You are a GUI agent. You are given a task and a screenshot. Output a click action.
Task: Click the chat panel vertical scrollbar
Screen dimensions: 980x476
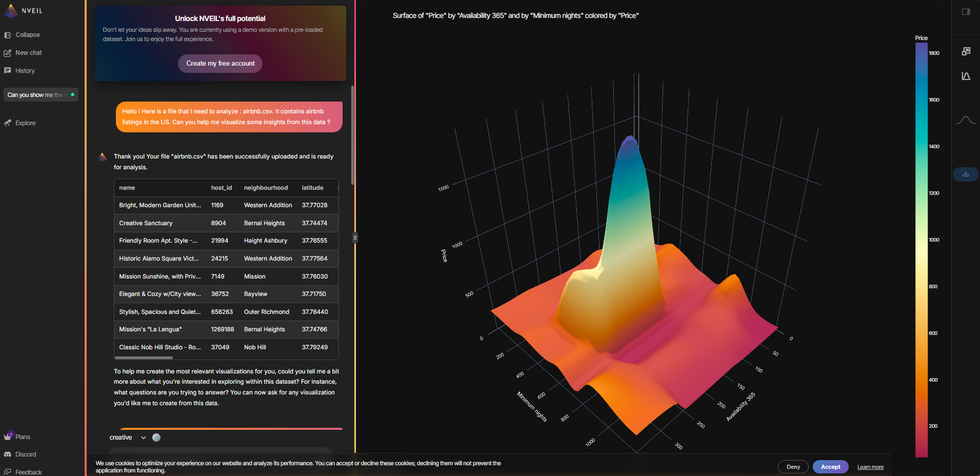[x=352, y=135]
